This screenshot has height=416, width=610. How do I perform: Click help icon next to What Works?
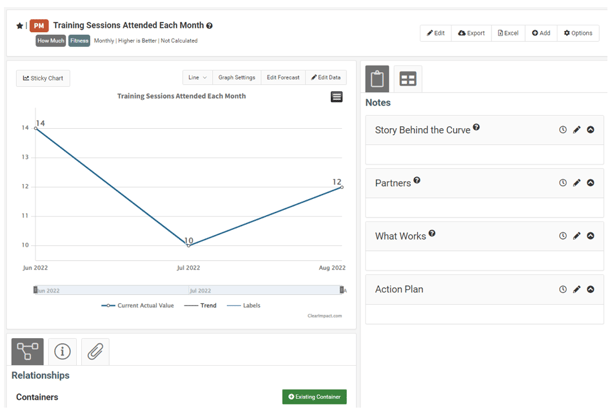432,235
